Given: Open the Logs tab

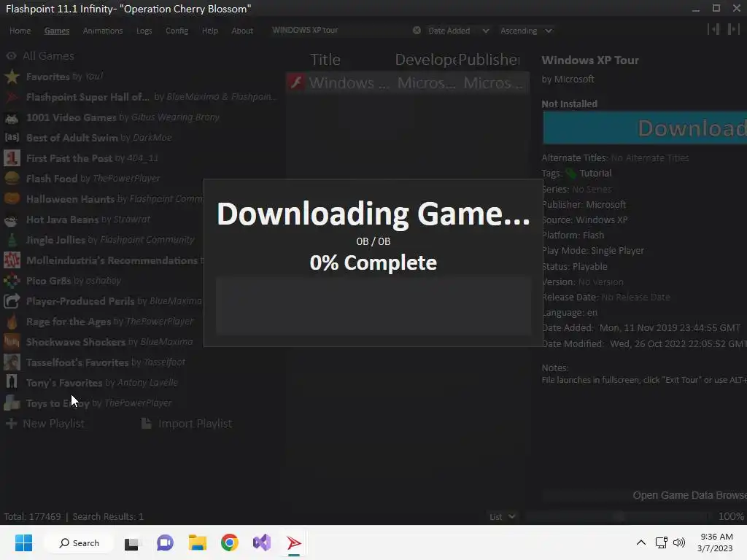Looking at the screenshot, I should coord(144,31).
